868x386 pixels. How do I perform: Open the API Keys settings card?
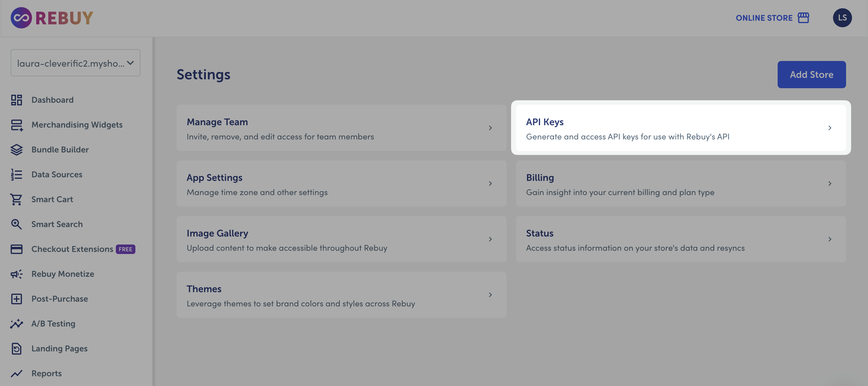pyautogui.click(x=681, y=128)
